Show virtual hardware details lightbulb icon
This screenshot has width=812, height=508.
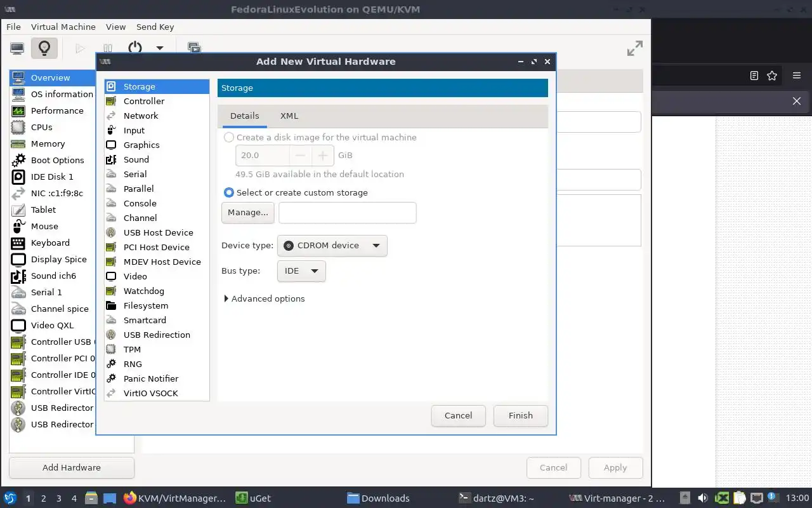44,48
